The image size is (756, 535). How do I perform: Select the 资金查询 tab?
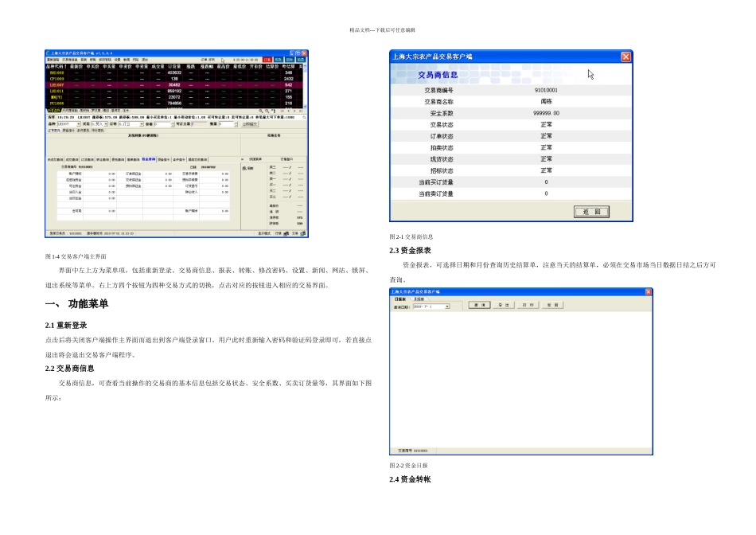coord(148,159)
